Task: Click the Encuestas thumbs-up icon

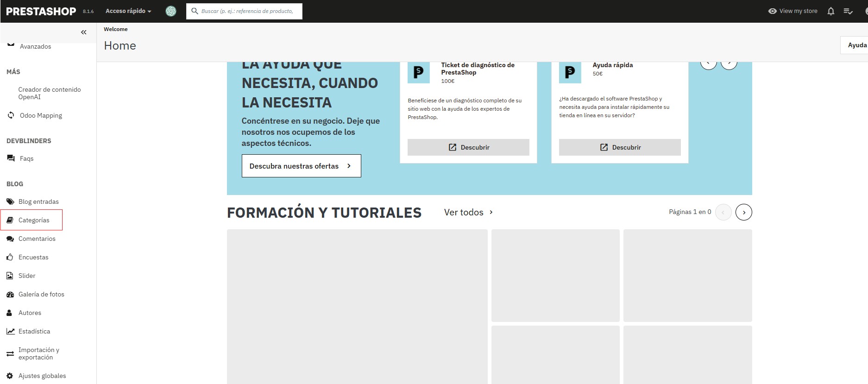Action: point(10,257)
